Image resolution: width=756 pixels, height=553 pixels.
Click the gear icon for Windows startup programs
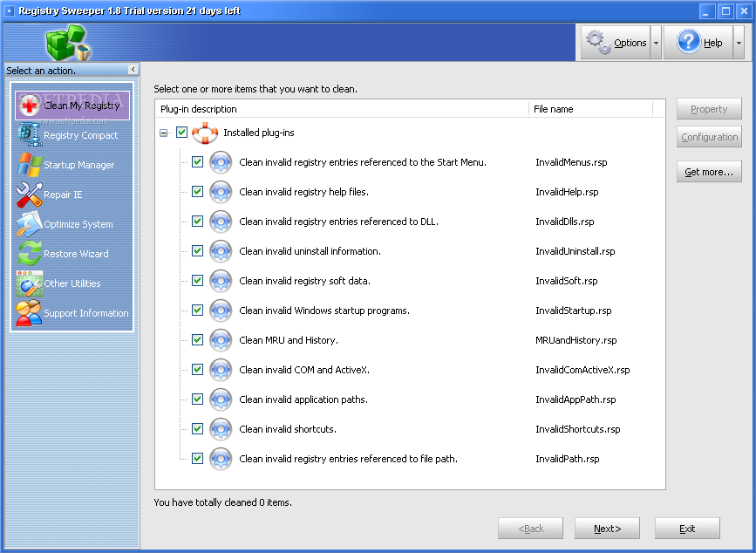221,311
